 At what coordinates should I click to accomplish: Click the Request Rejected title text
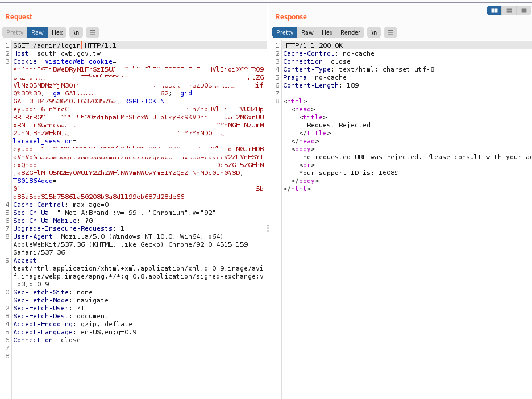click(x=339, y=125)
